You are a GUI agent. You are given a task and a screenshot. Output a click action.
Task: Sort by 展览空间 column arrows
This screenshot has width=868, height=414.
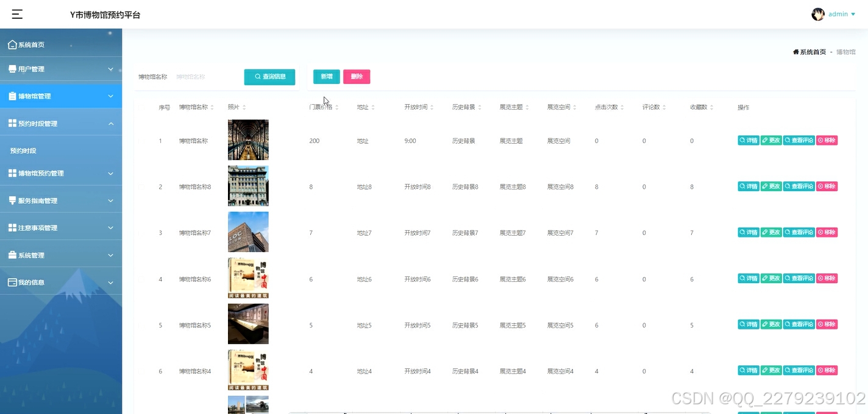coord(575,107)
